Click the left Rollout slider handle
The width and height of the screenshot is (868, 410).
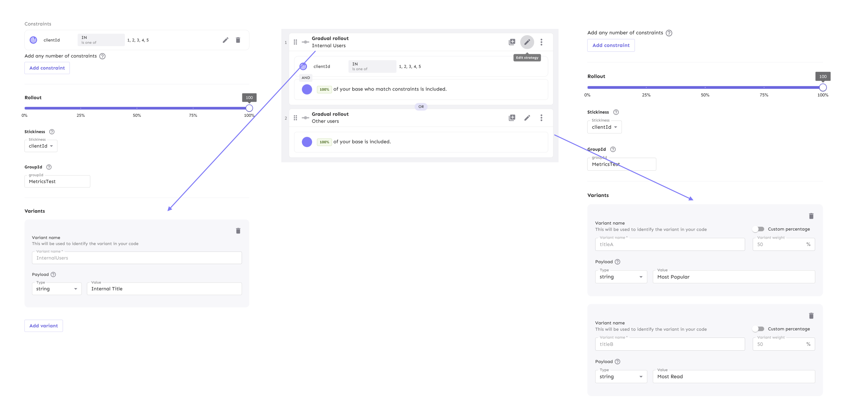coord(249,108)
